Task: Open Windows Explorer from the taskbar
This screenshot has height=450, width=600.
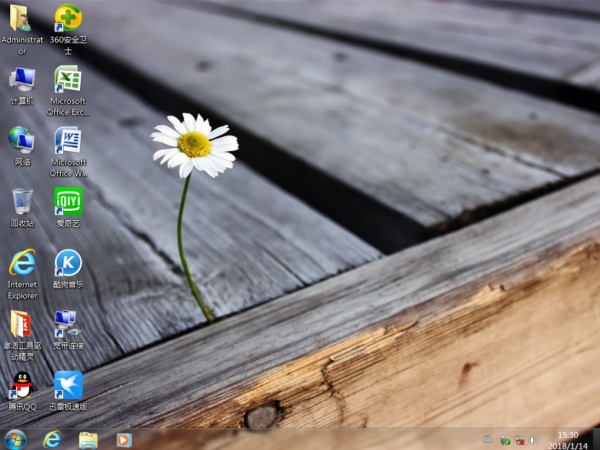Action: [x=88, y=440]
